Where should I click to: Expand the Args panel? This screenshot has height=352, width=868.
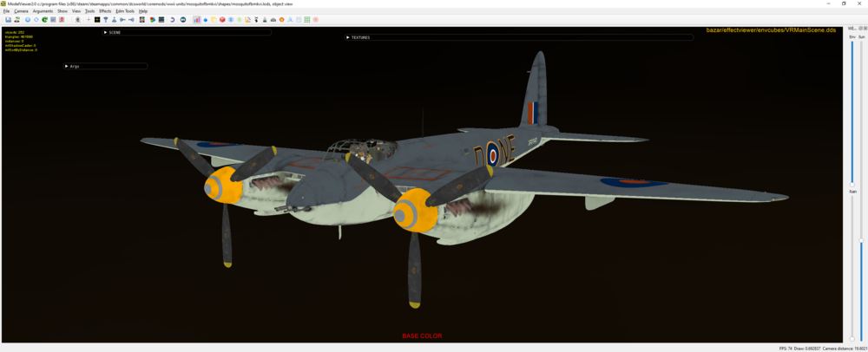106,66
